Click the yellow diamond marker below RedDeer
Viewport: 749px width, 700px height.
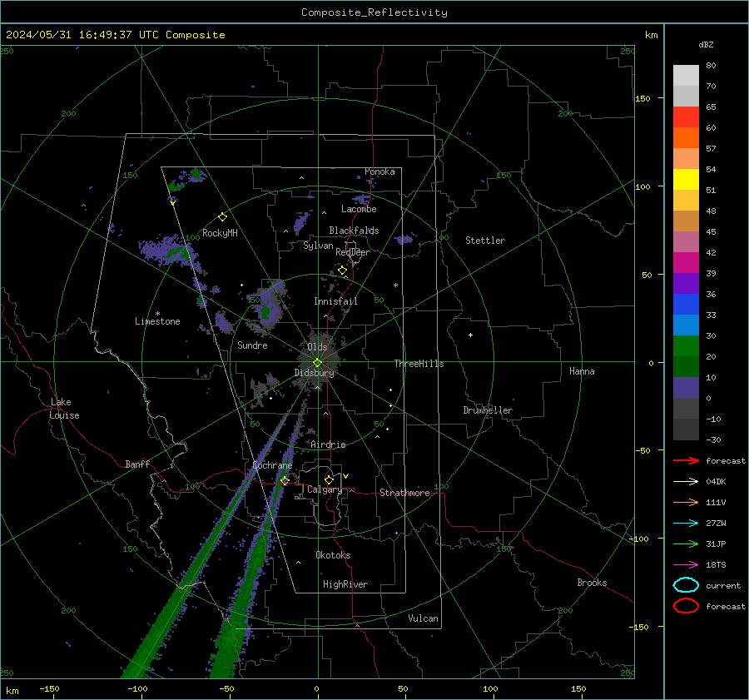[x=342, y=271]
